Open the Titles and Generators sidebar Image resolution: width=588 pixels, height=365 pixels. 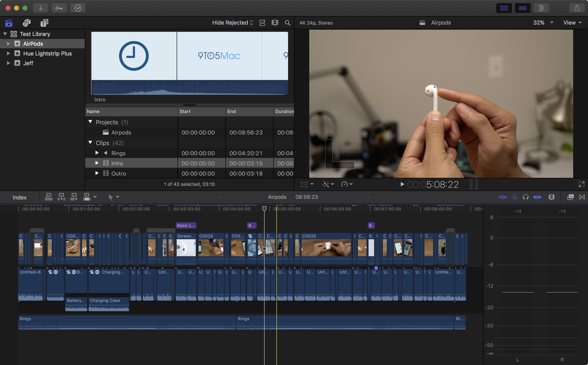44,23
